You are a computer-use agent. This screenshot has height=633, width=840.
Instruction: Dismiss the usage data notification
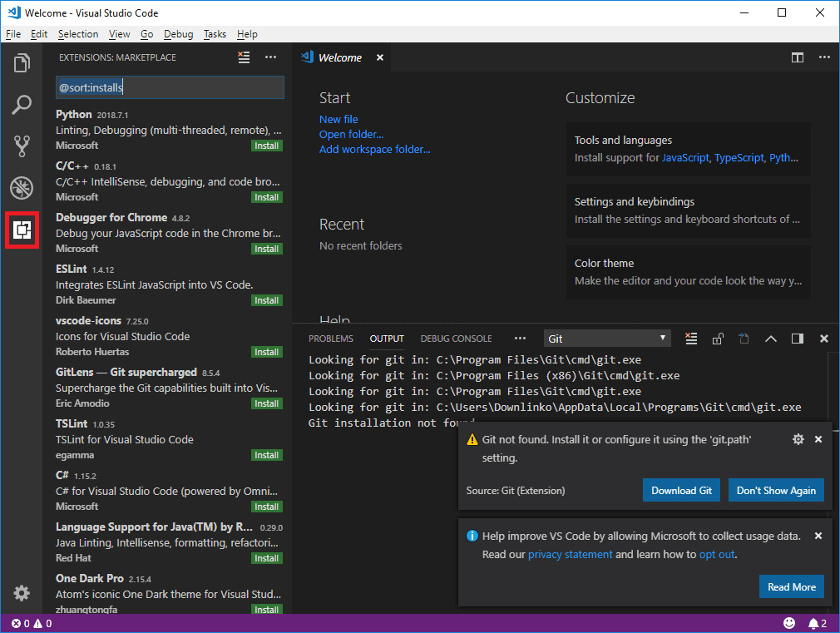click(x=818, y=536)
